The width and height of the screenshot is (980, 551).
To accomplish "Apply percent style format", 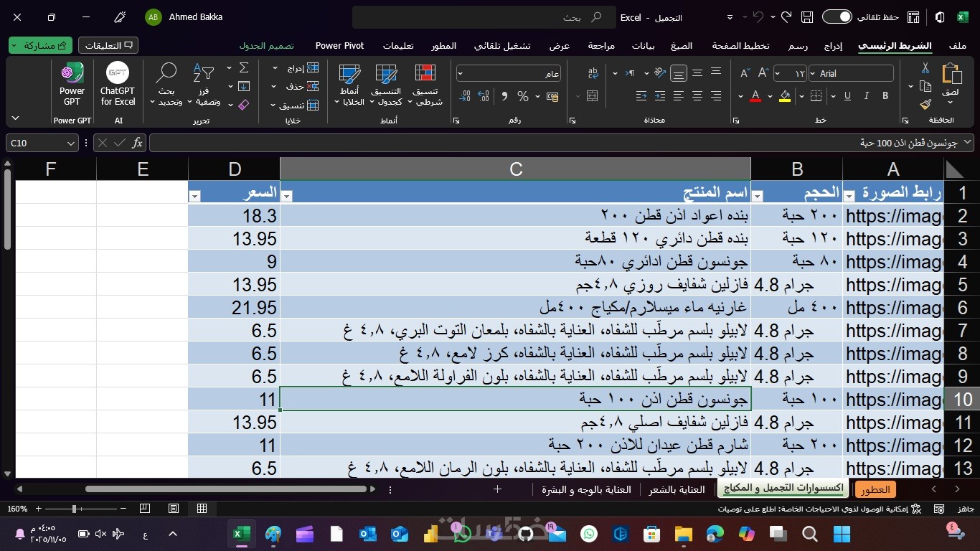I will (523, 96).
